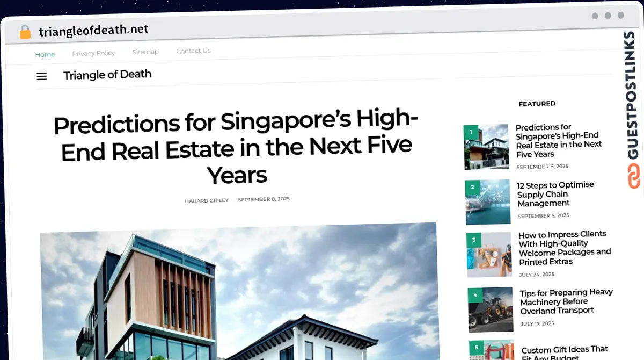Read sidebar Predictions for Singapore's High-End article
The height and width of the screenshot is (360, 644).
[x=559, y=141]
